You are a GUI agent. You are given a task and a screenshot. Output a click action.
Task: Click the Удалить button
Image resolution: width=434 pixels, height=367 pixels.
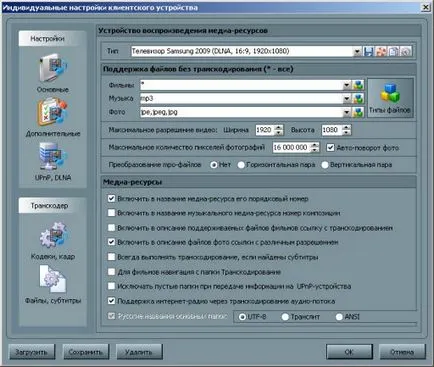[x=139, y=352]
